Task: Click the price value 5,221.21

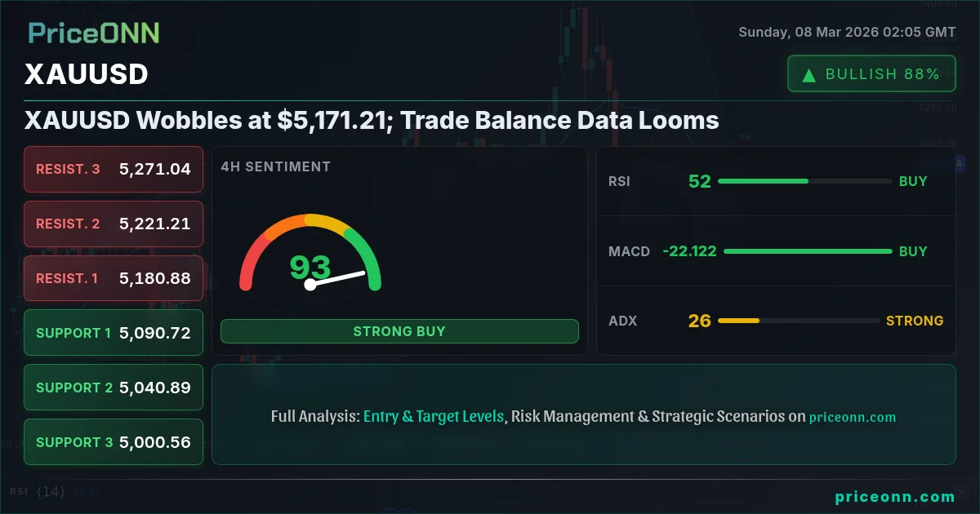Action: pyautogui.click(x=155, y=224)
